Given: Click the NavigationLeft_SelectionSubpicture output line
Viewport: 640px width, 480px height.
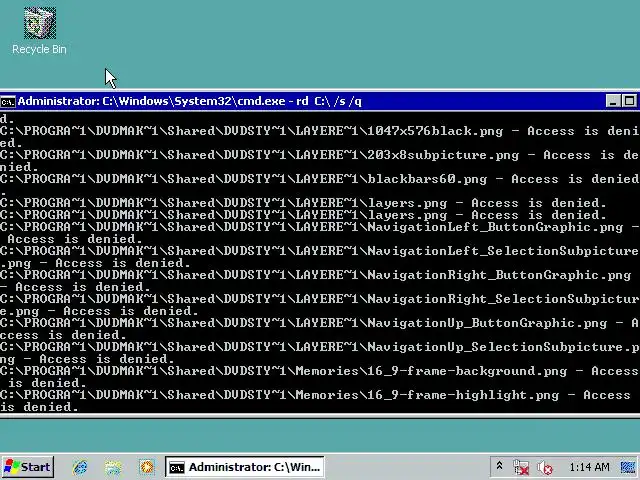Looking at the screenshot, I should pos(320,251).
